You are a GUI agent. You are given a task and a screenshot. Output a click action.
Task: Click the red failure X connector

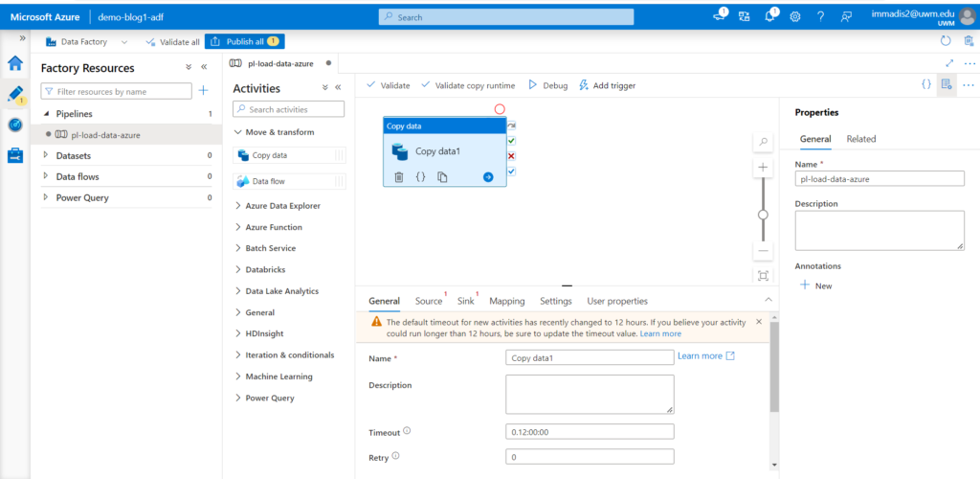[511, 156]
